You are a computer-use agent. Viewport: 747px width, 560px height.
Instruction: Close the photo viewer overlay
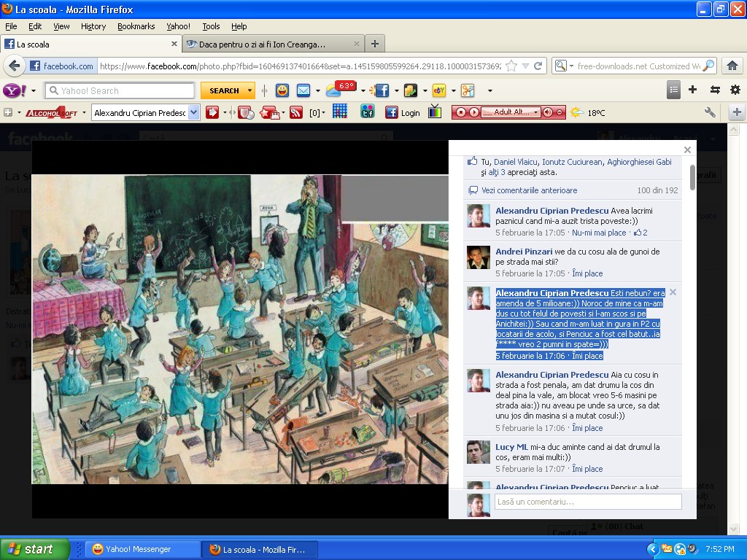(687, 149)
